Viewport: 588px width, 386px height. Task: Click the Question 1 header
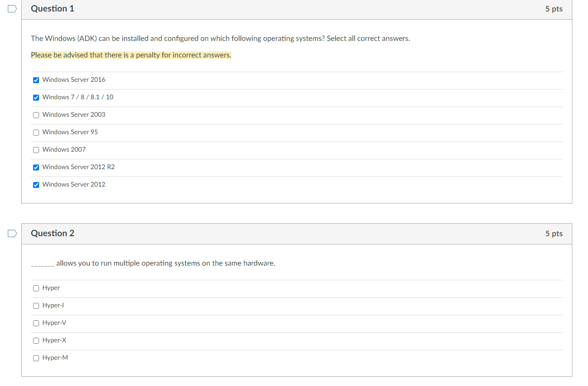pyautogui.click(x=52, y=8)
